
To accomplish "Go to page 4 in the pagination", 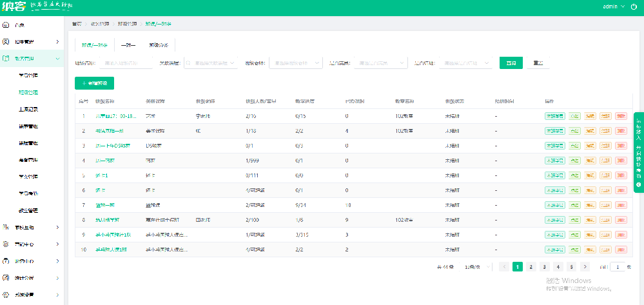I will (558, 267).
